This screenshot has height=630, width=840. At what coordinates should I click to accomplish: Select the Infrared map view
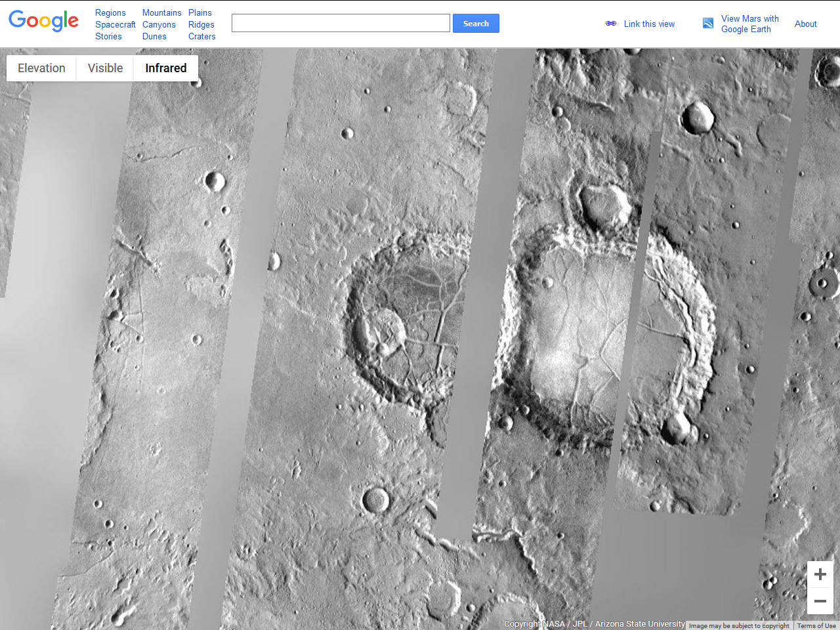tap(166, 68)
